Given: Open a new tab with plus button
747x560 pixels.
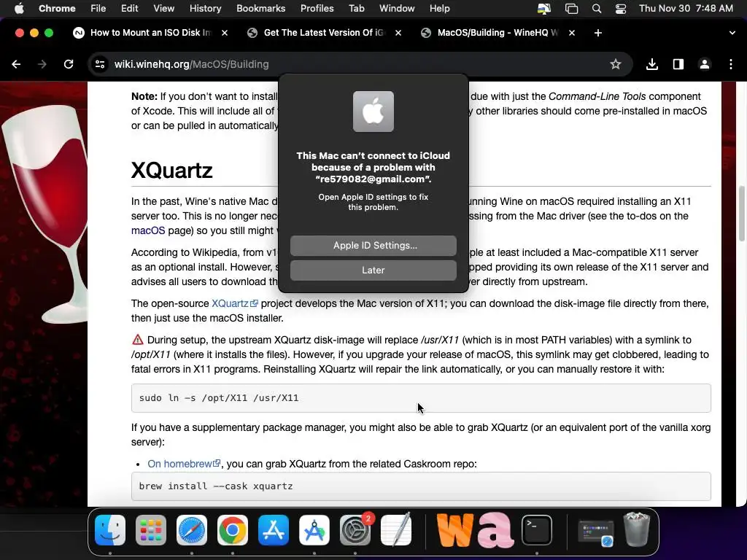Looking at the screenshot, I should pyautogui.click(x=598, y=32).
